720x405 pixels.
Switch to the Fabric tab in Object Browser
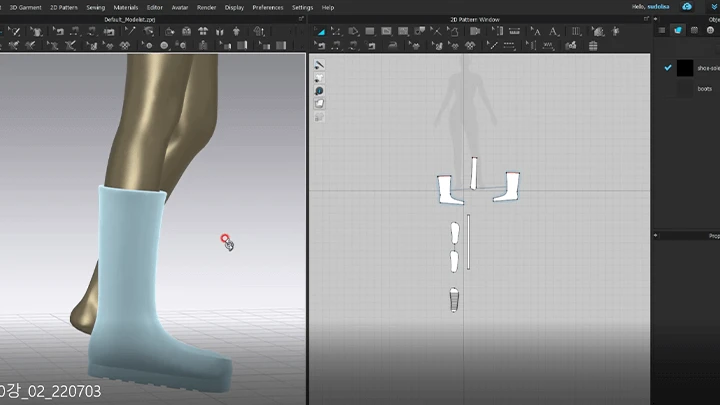click(x=678, y=30)
